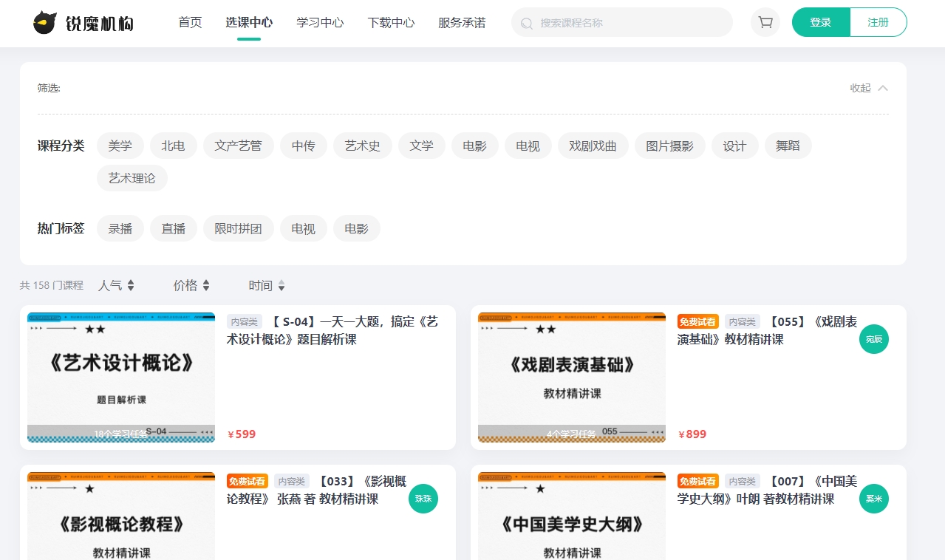Click the search magnifier icon
The height and width of the screenshot is (560, 945).
pyautogui.click(x=527, y=23)
